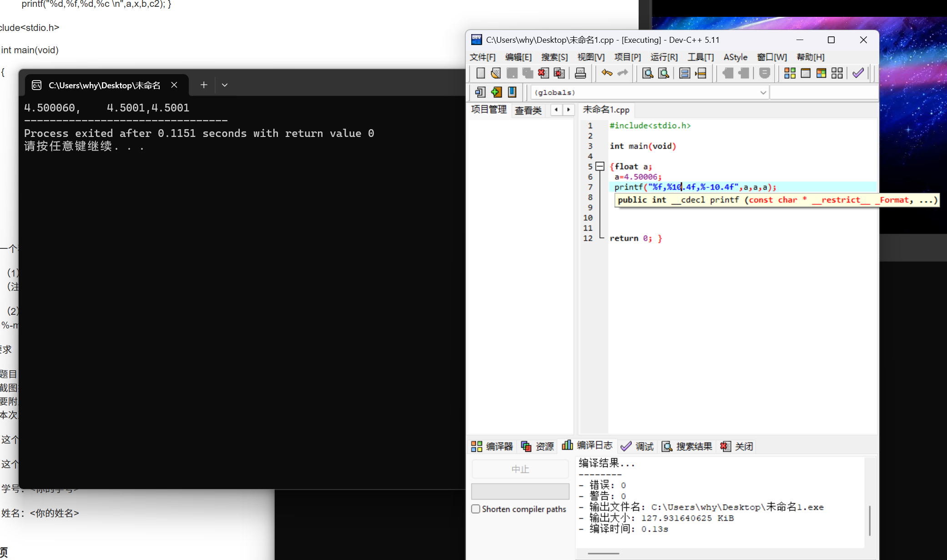
Task: Switch to the 调试 bottom tab
Action: click(638, 447)
